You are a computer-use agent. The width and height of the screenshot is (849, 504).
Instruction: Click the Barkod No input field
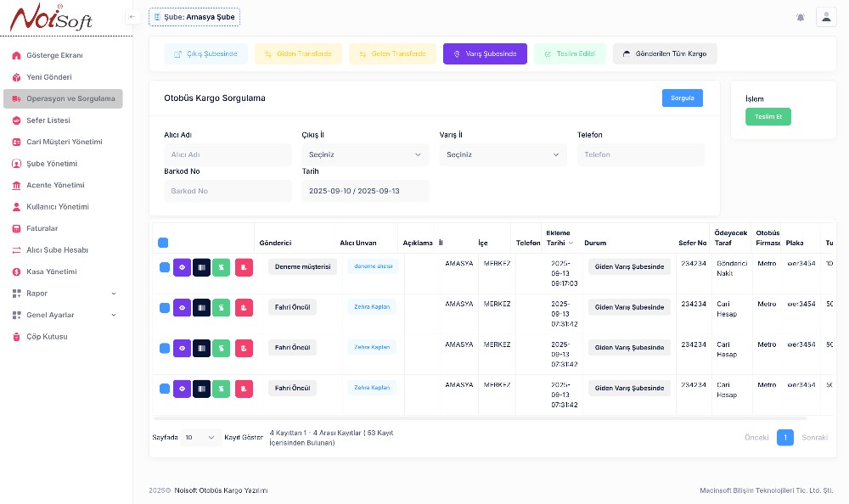click(228, 191)
